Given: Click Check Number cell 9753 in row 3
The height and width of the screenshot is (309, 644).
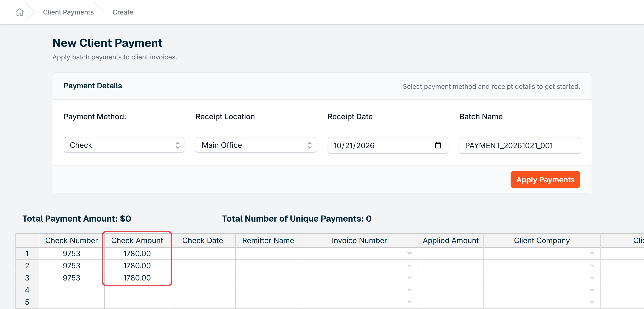Looking at the screenshot, I should pos(72,278).
